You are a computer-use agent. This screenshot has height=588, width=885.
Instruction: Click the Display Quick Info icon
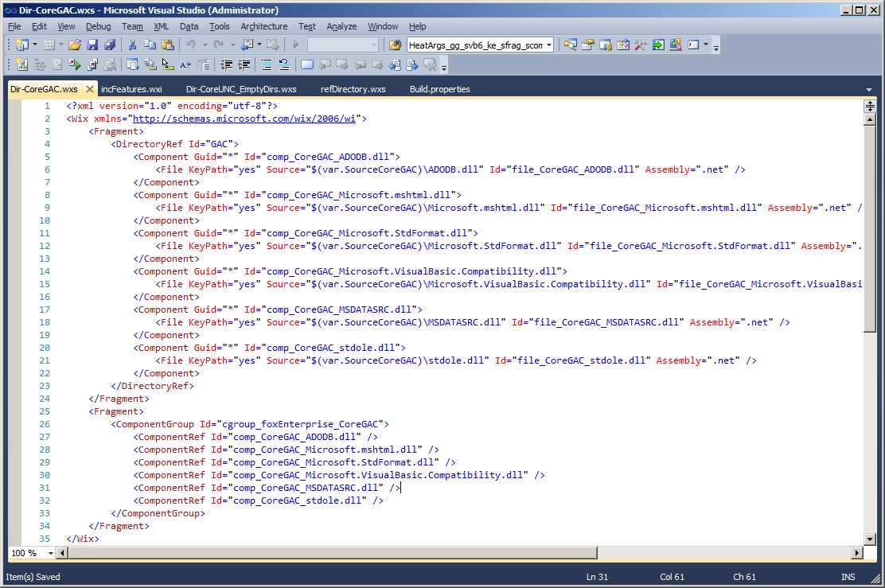(168, 65)
